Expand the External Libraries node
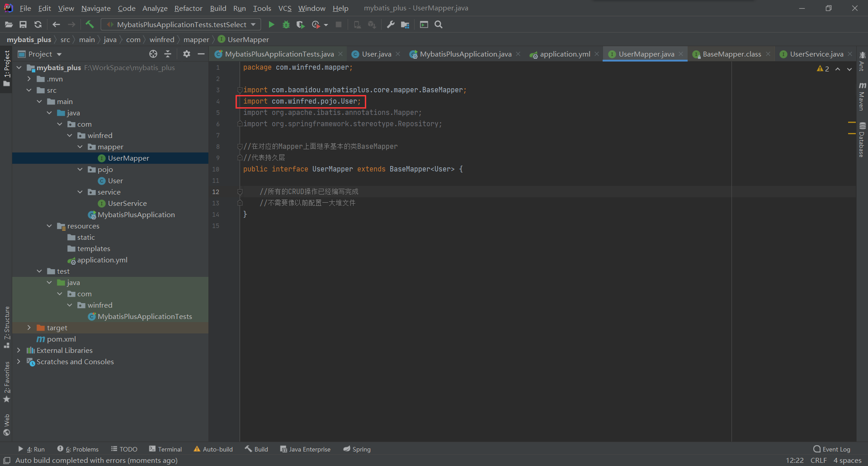 19,350
